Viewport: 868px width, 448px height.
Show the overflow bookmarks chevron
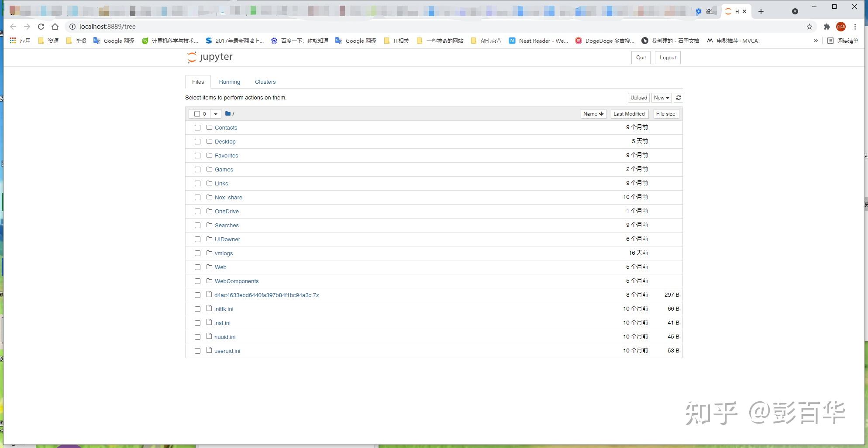[816, 41]
